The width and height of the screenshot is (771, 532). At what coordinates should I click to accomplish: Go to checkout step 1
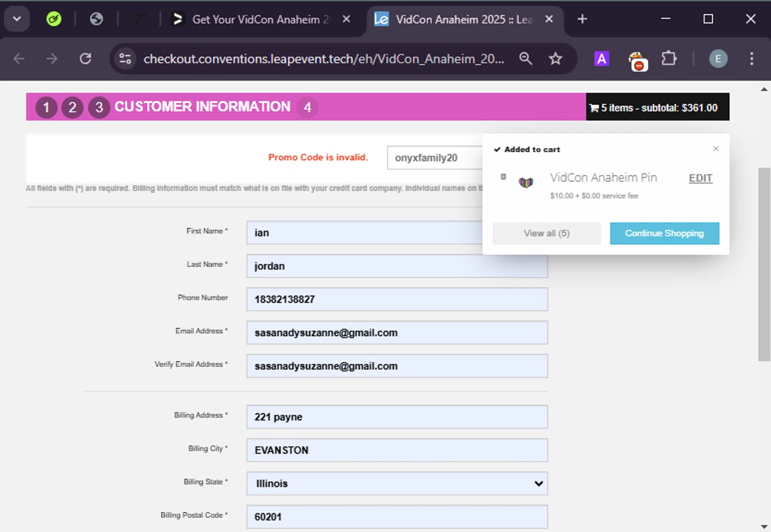point(46,107)
